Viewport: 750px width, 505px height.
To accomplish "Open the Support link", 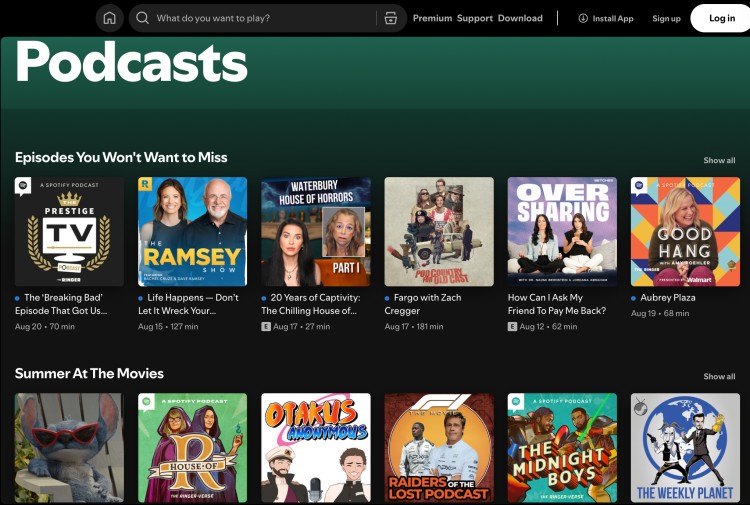I will click(474, 18).
